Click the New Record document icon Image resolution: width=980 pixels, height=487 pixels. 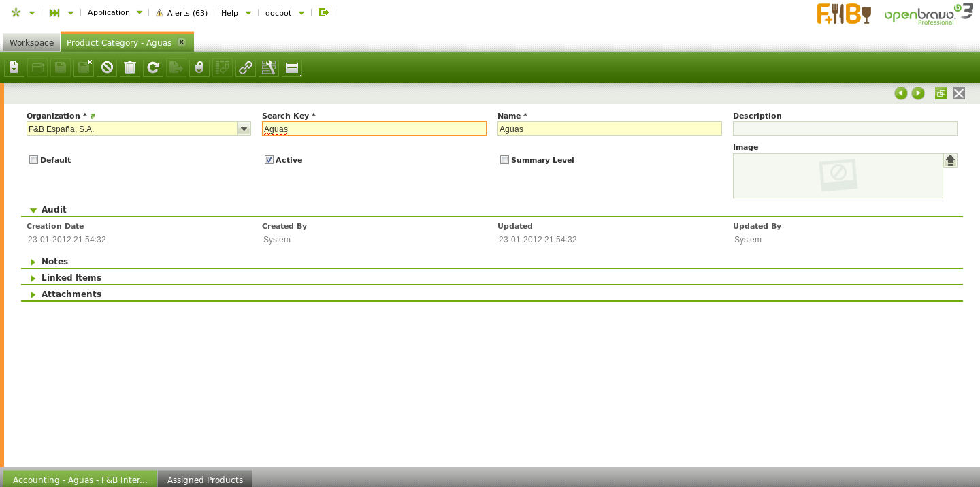pos(14,67)
